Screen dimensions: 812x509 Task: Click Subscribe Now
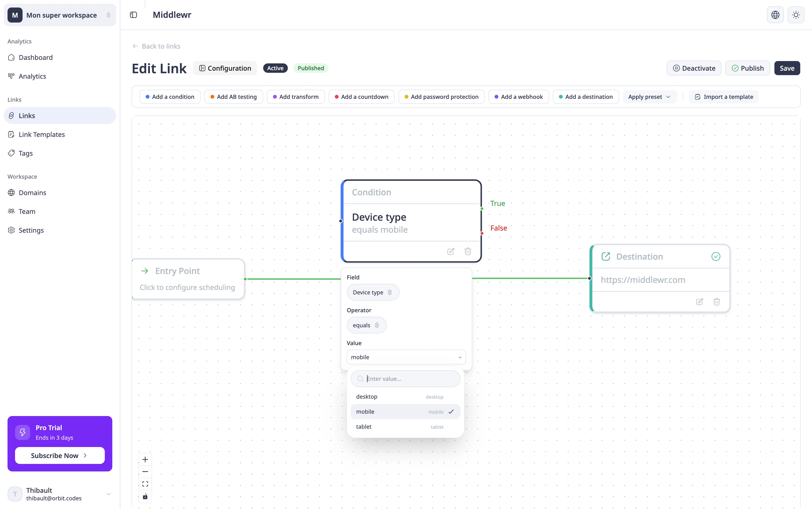(60, 455)
